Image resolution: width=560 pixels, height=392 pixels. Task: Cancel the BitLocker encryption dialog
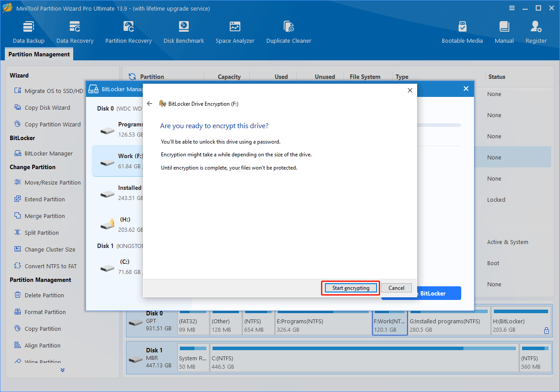click(396, 288)
